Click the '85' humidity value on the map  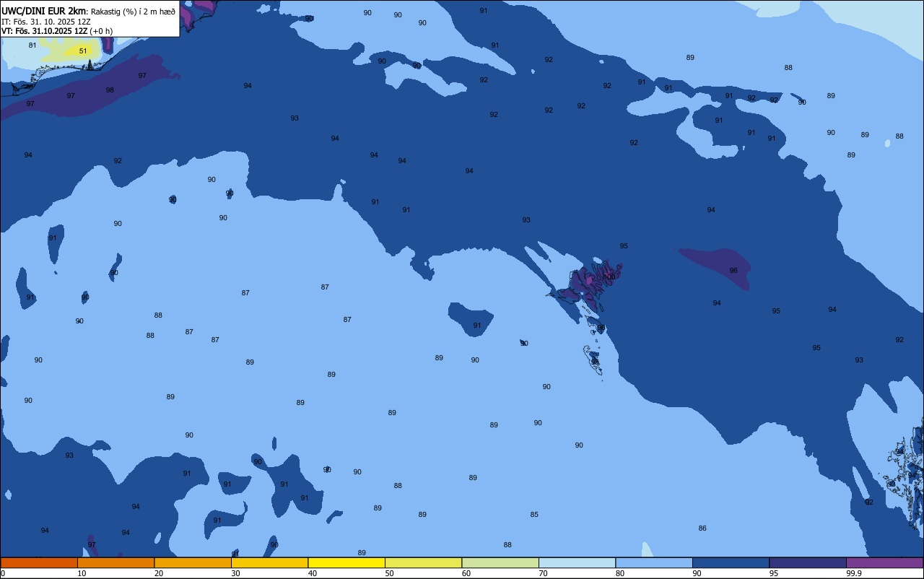pos(534,515)
